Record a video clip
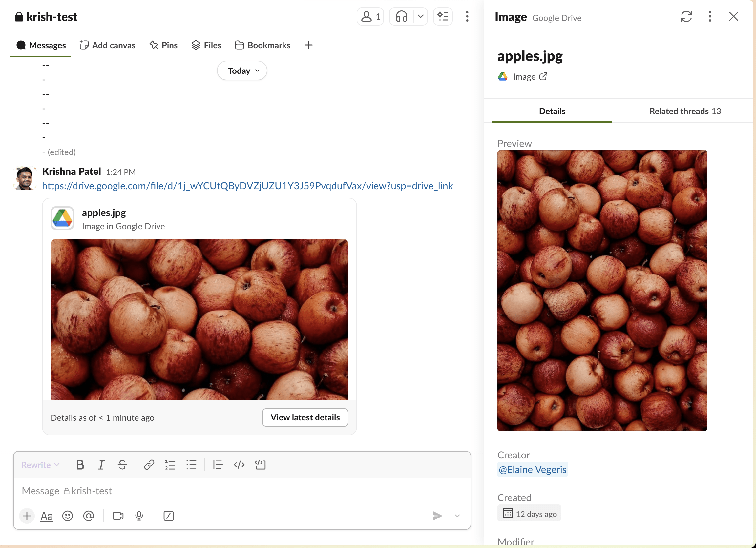Viewport: 756px width, 548px height. (x=118, y=516)
